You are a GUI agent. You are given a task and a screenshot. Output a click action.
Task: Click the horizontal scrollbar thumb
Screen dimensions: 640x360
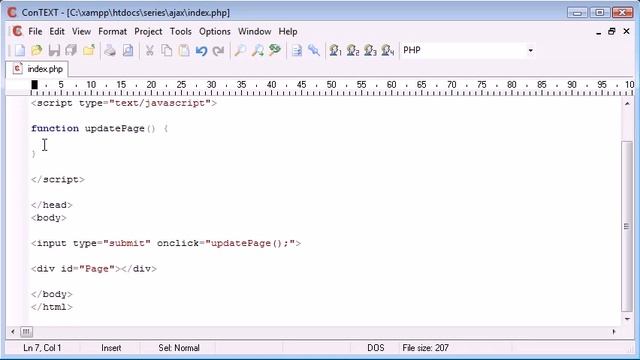pyautogui.click(x=26, y=331)
